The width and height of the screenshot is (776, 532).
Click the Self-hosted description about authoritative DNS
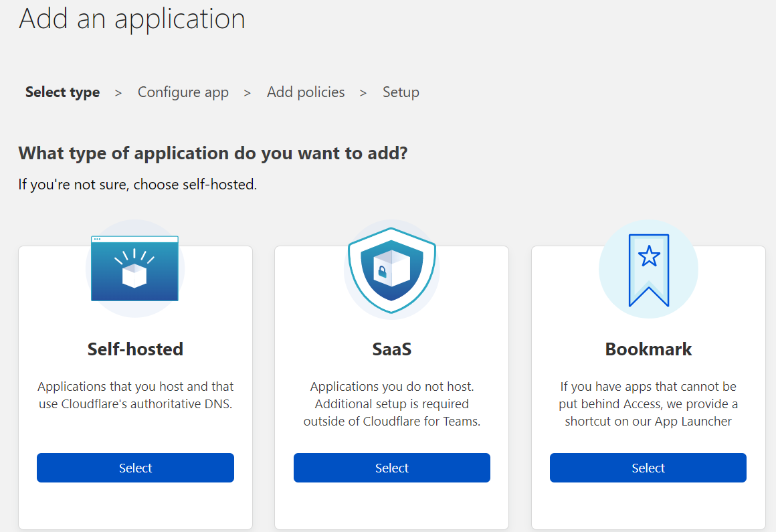pyautogui.click(x=135, y=395)
